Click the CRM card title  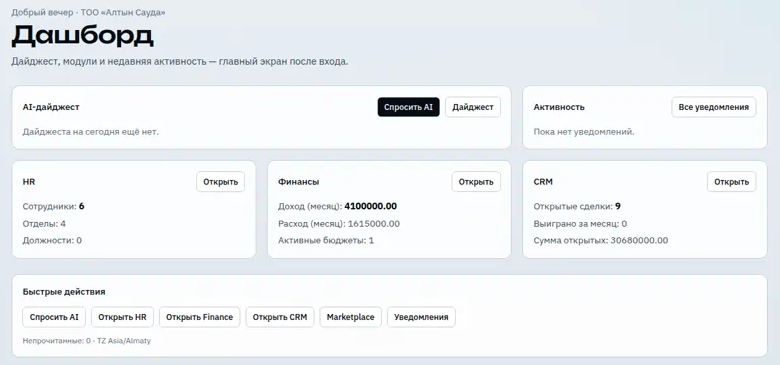click(x=543, y=182)
